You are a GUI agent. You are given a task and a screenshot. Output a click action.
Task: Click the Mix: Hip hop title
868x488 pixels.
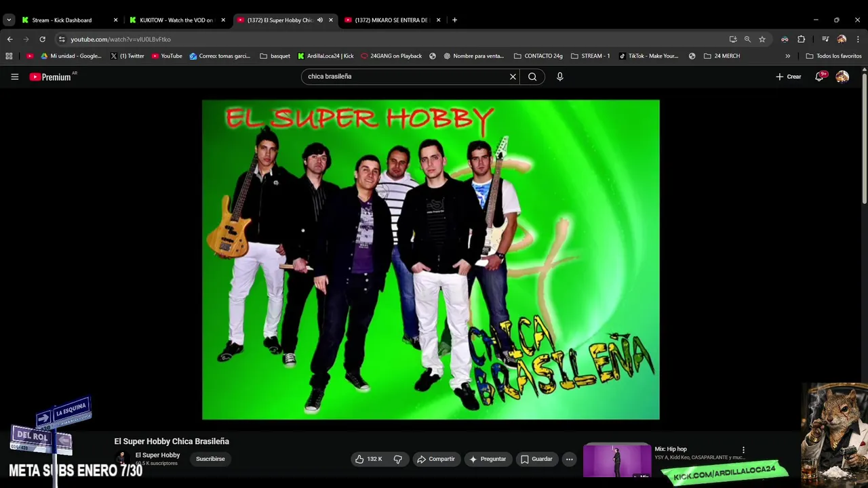pyautogui.click(x=671, y=449)
